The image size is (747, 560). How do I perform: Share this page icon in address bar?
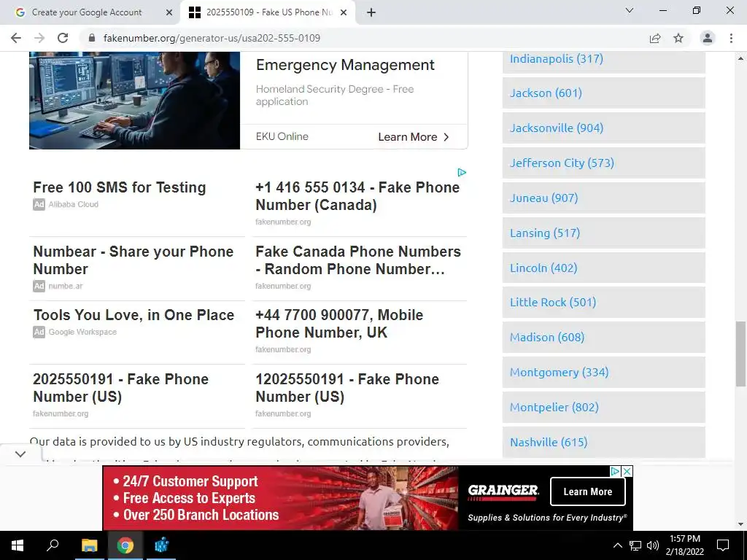click(x=655, y=38)
